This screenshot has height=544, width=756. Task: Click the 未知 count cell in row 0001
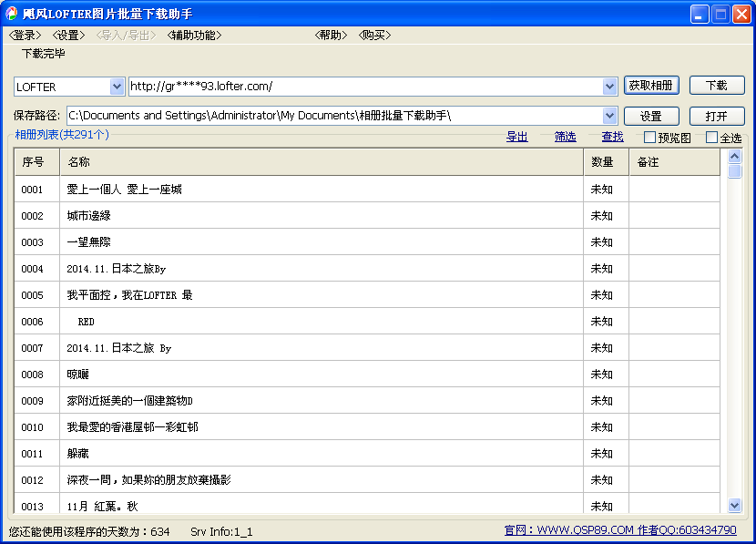click(606, 189)
